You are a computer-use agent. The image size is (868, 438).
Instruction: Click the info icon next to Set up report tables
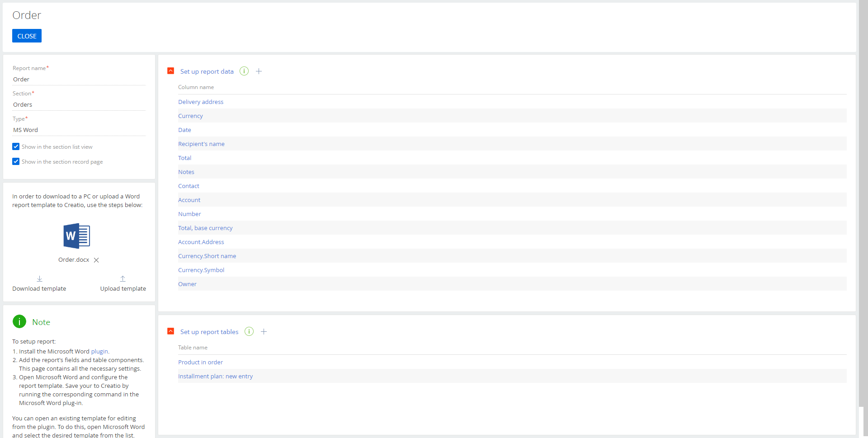point(249,332)
